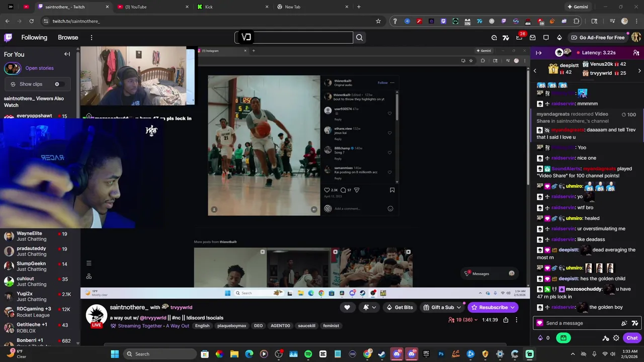Click the green channel points chest
644x362 pixels.
pyautogui.click(x=563, y=338)
